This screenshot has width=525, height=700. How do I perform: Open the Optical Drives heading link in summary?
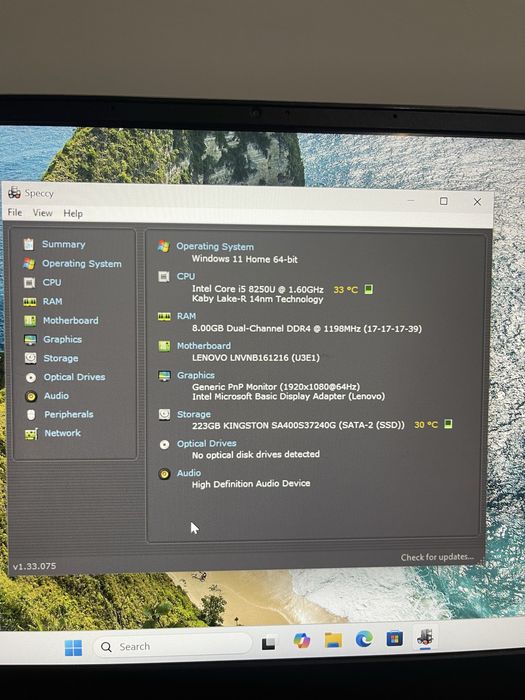click(207, 443)
